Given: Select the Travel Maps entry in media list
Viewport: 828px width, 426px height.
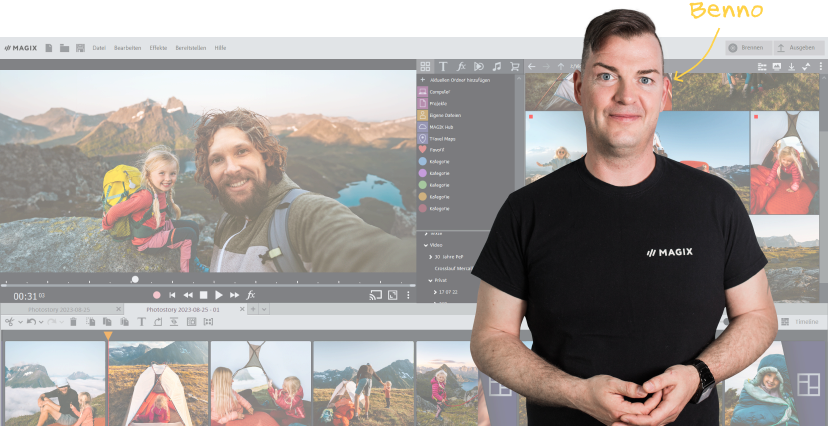Looking at the screenshot, I should coord(444,138).
